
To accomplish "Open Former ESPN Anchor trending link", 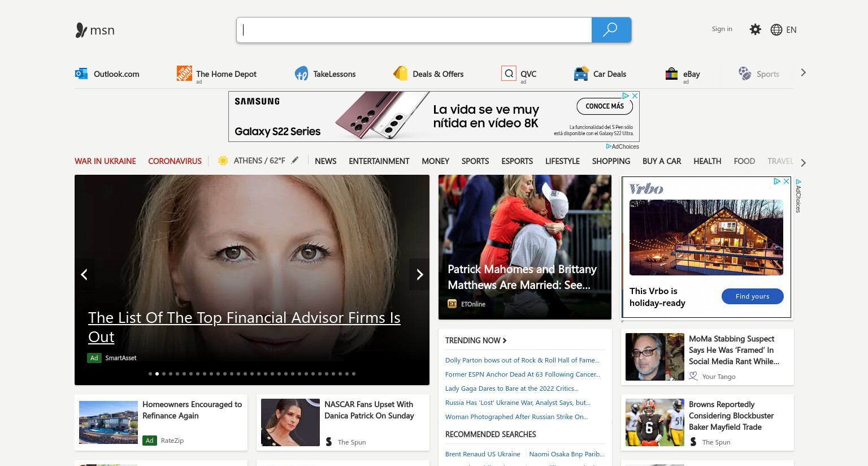I will 523,374.
